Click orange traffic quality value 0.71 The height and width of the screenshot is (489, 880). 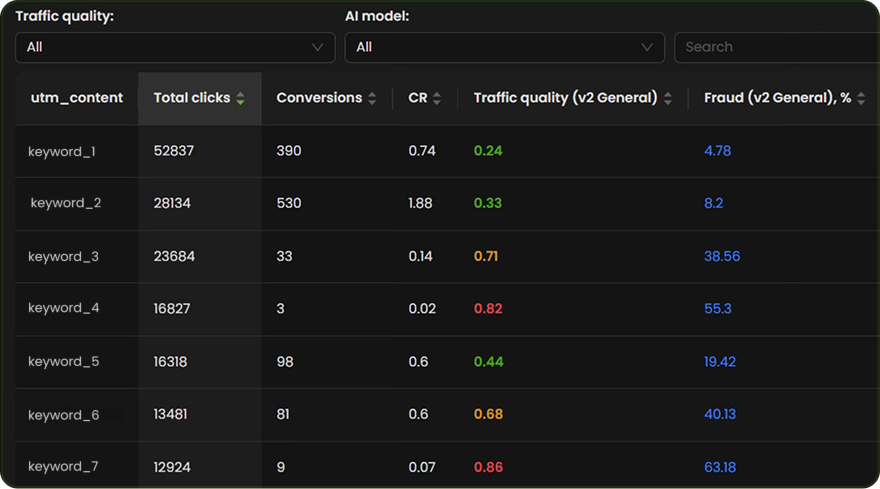pos(486,256)
